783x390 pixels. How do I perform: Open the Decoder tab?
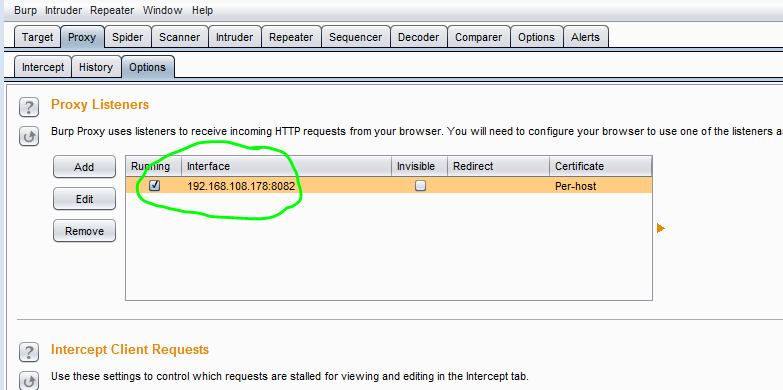(x=418, y=37)
